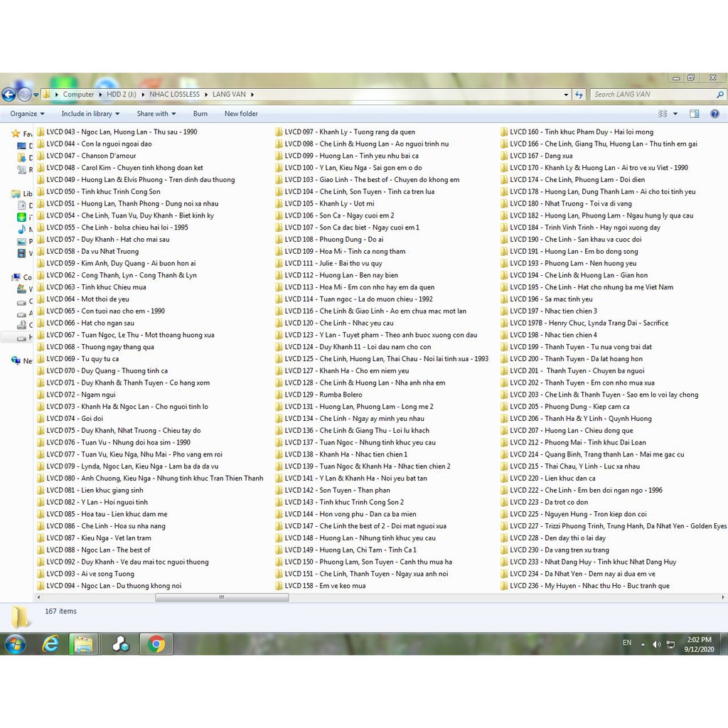728x728 pixels.
Task: Open Google Chrome from the taskbar
Action: 156,644
